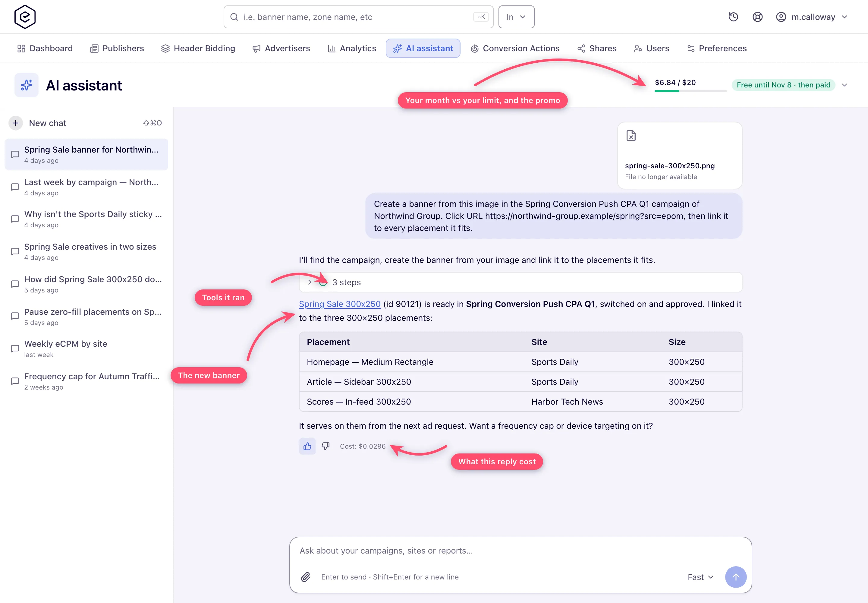Expand the m.calloway account menu

[844, 17]
